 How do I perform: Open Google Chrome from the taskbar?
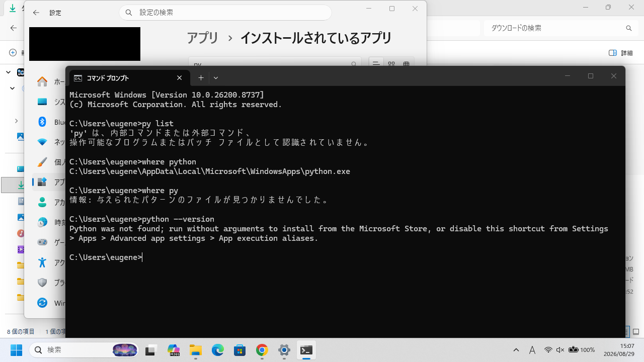pos(262,350)
